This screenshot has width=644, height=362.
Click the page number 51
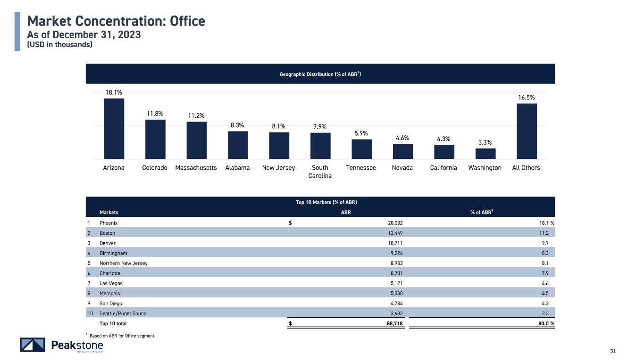pos(613,351)
